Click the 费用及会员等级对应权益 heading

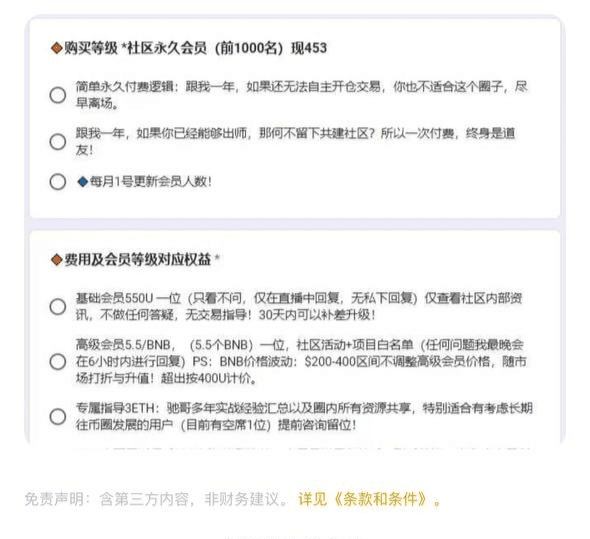[x=137, y=259]
